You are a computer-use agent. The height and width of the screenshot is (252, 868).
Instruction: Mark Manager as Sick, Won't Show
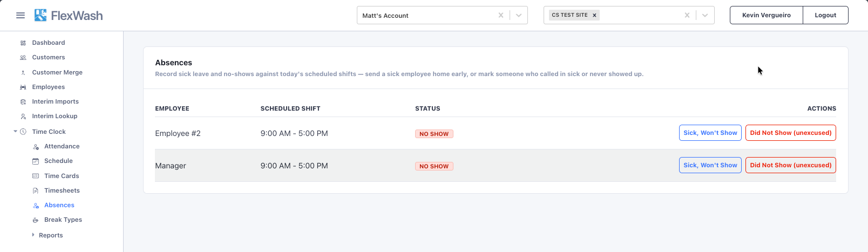pos(710,165)
